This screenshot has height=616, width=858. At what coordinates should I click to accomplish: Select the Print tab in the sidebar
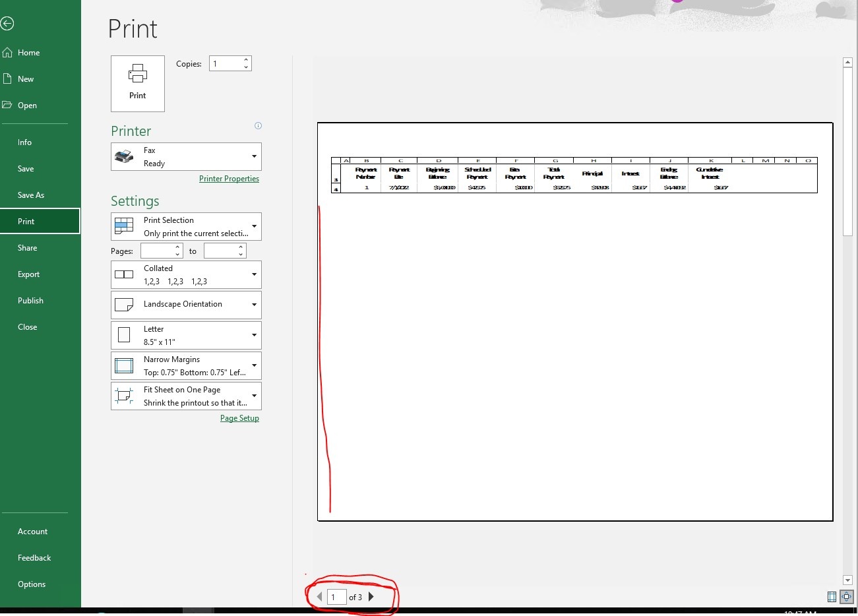(x=40, y=222)
